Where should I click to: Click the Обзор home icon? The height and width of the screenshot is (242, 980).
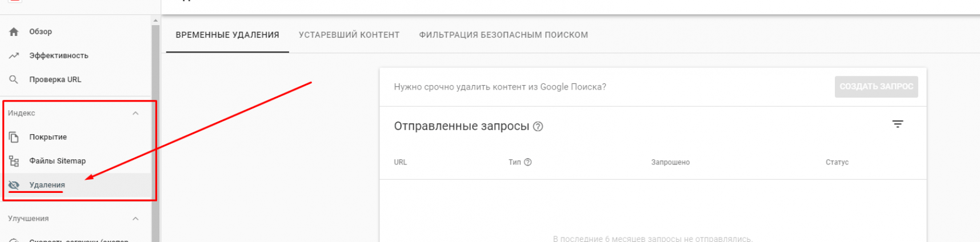14,32
